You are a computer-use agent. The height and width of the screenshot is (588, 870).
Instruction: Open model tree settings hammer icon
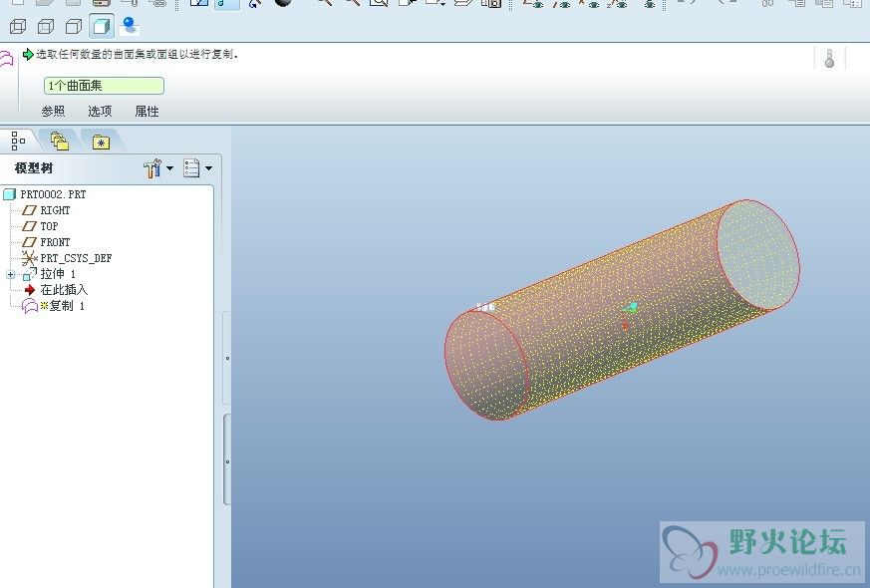pos(152,168)
